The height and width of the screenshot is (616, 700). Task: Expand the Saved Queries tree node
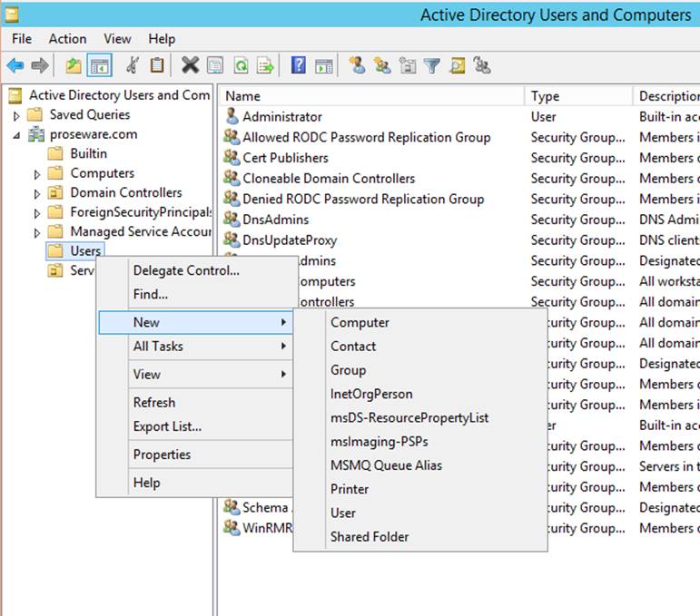16,115
